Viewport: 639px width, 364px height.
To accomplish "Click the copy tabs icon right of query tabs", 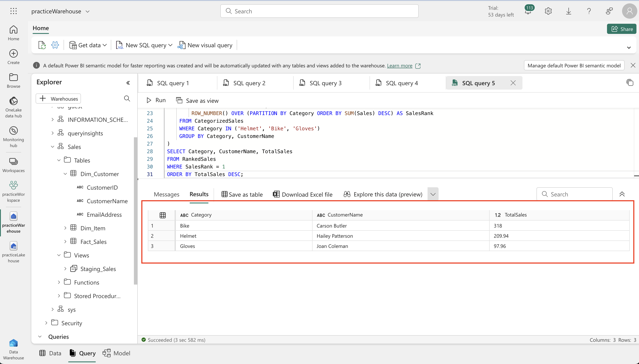I will tap(629, 82).
